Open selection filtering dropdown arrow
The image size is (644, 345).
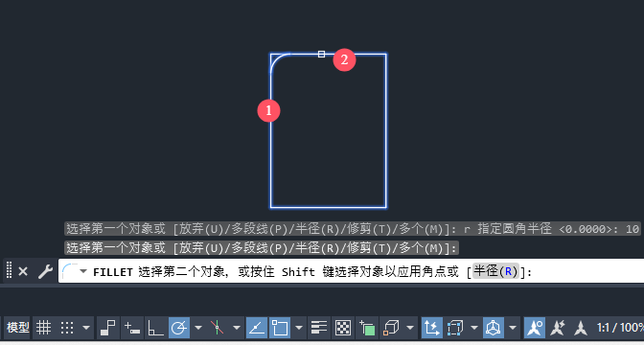pyautogui.click(x=474, y=328)
